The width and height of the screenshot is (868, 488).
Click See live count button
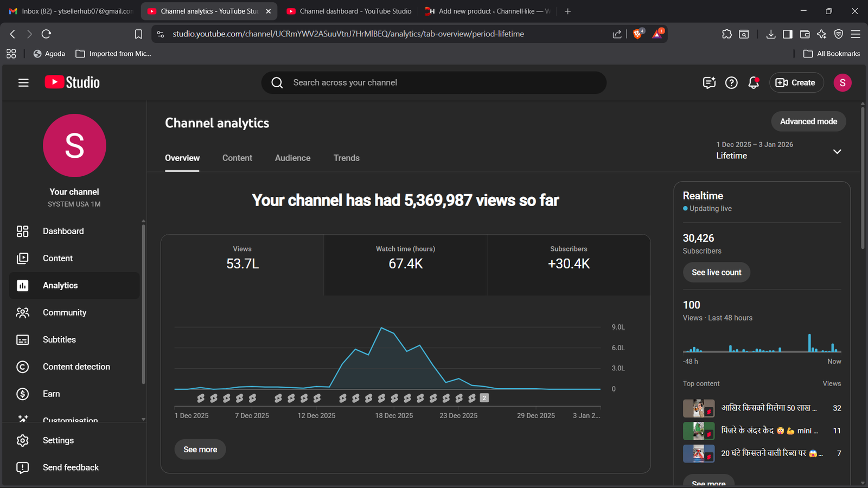716,272
